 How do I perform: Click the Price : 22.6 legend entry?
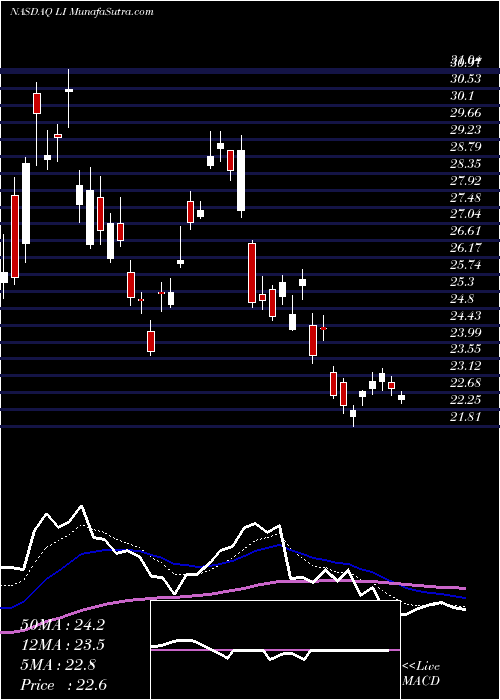point(64,685)
